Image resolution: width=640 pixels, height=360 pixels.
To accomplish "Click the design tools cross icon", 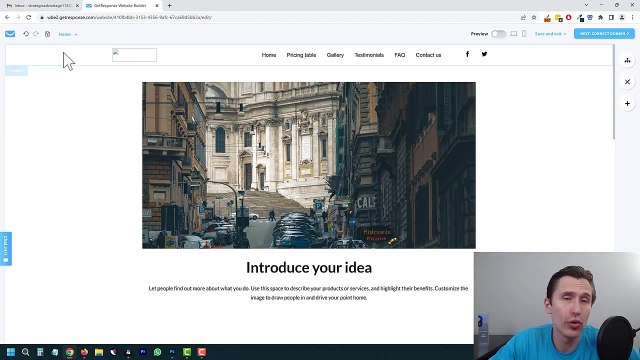I will (627, 82).
